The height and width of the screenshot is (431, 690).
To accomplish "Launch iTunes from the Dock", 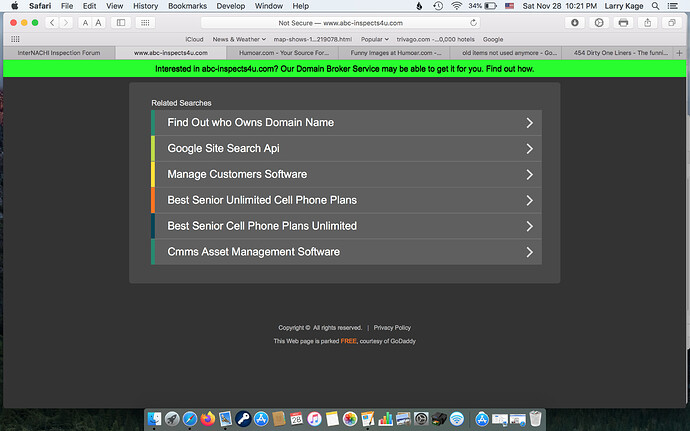I will click(314, 419).
